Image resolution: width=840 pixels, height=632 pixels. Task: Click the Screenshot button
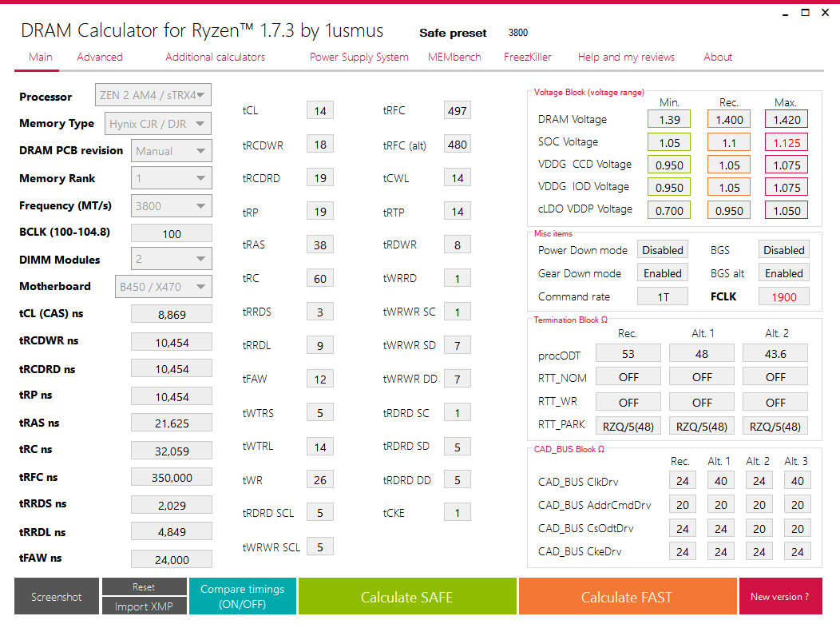coord(57,596)
